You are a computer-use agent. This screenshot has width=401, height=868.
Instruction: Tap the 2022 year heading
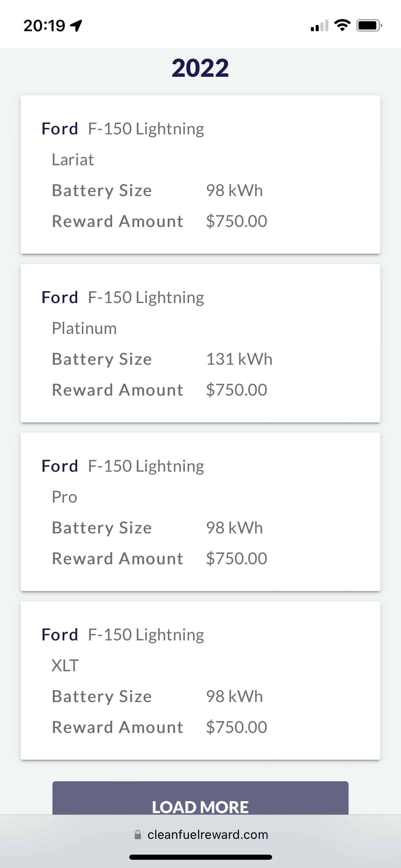[x=200, y=68]
